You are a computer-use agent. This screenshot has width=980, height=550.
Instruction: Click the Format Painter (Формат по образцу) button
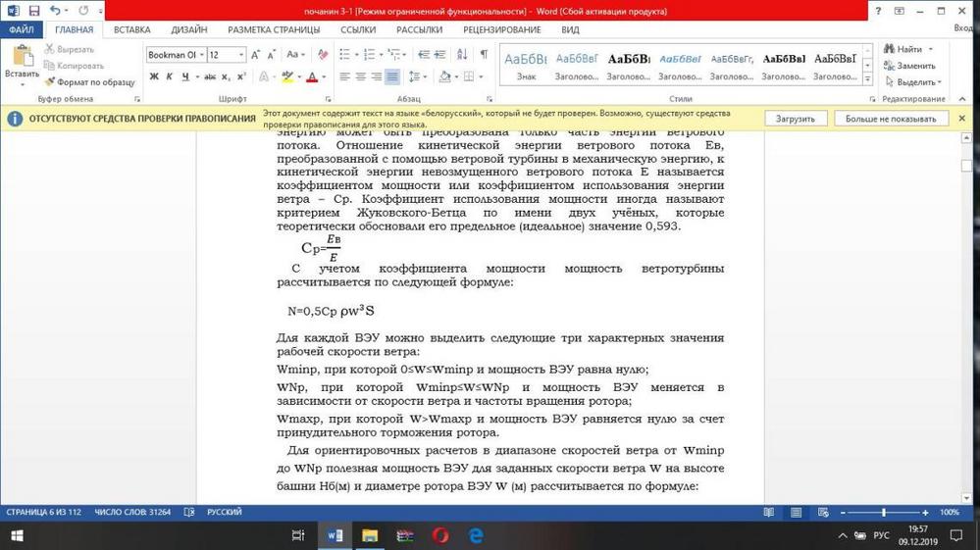89,82
